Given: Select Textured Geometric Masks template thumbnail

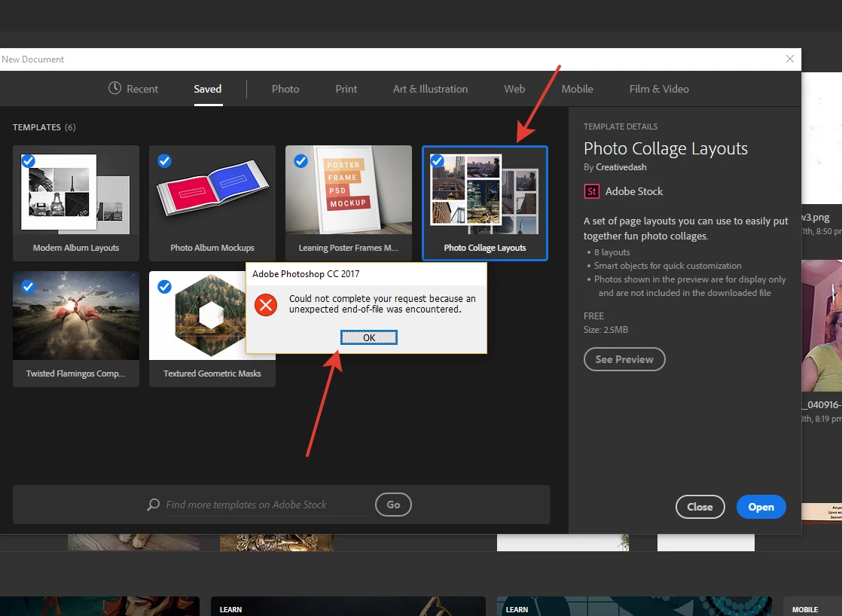Looking at the screenshot, I should click(197, 316).
